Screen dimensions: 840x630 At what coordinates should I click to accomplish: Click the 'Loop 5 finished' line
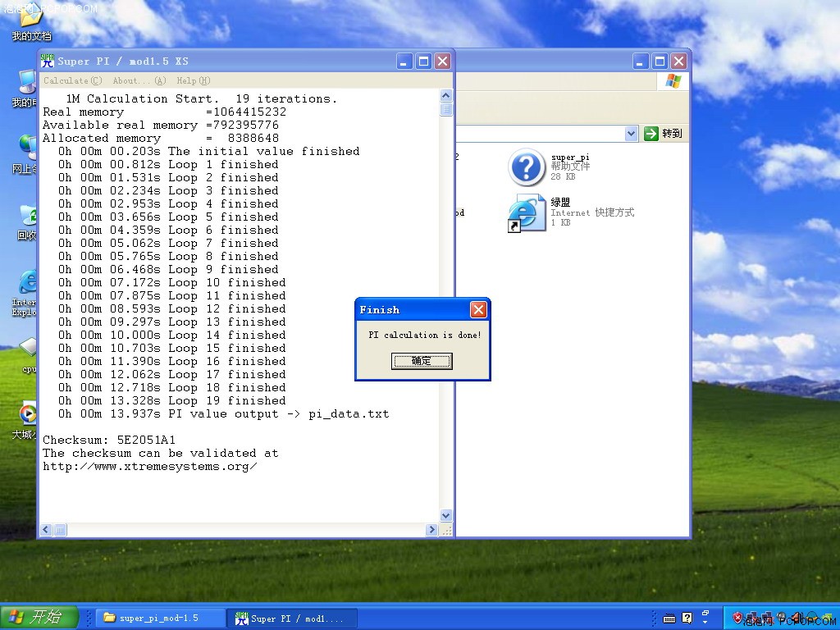[x=168, y=217]
